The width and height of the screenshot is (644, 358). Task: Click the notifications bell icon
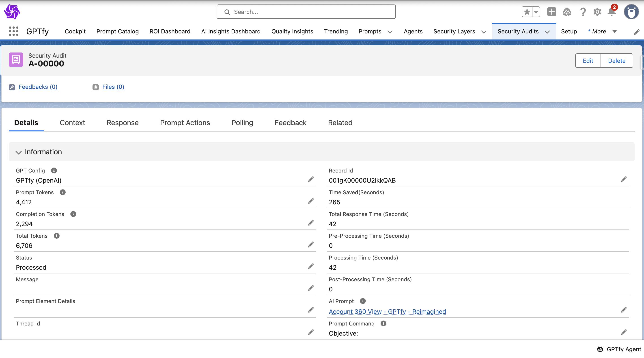pos(612,12)
